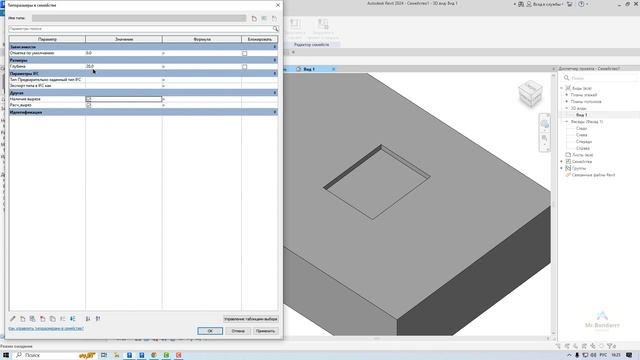Click the type name field
640x360 pixels.
tap(139, 18)
